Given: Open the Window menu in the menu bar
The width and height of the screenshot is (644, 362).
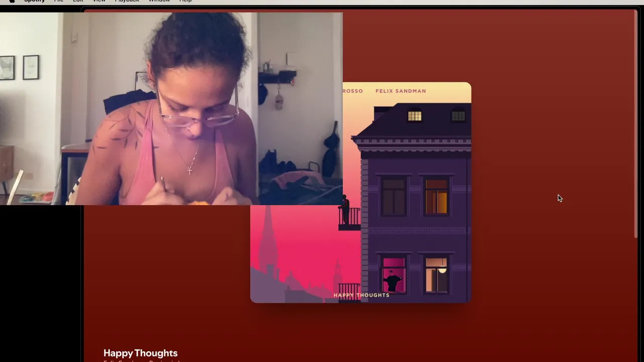Looking at the screenshot, I should pos(159,1).
